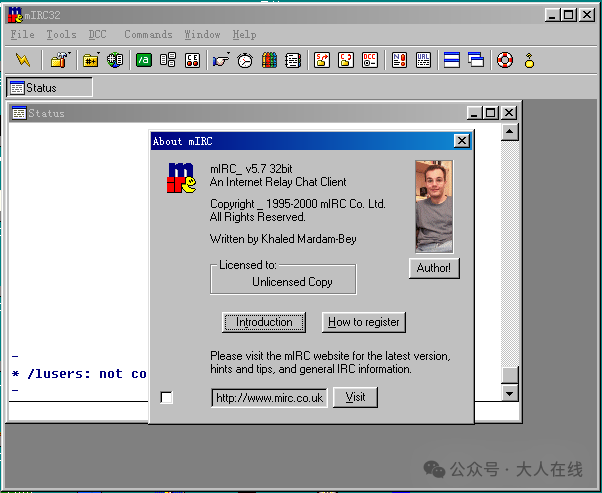Open the Notify list toolbar icon

click(399, 60)
